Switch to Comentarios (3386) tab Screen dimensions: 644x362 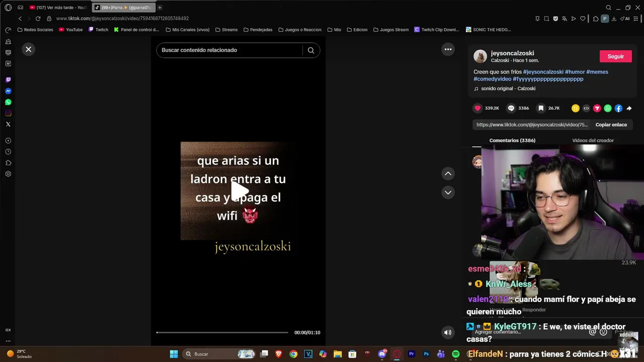(x=512, y=140)
